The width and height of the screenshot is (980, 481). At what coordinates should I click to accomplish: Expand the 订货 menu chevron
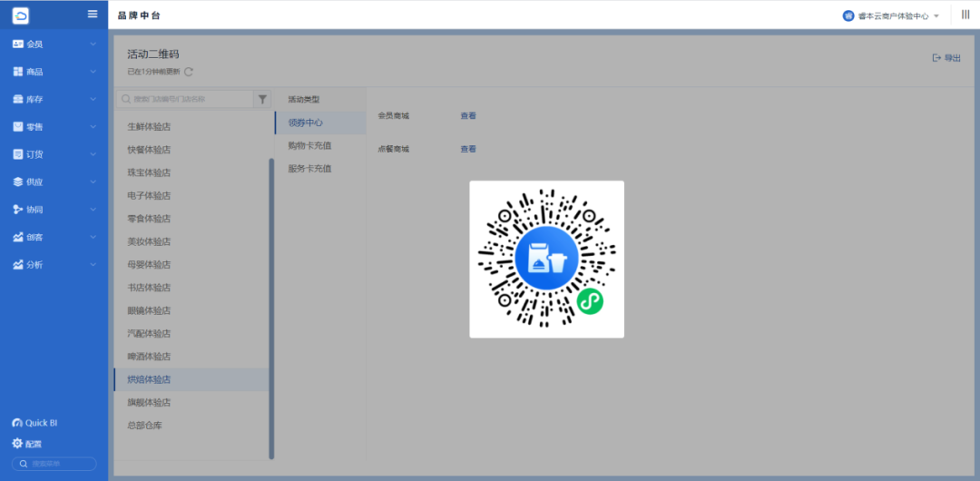[93, 154]
